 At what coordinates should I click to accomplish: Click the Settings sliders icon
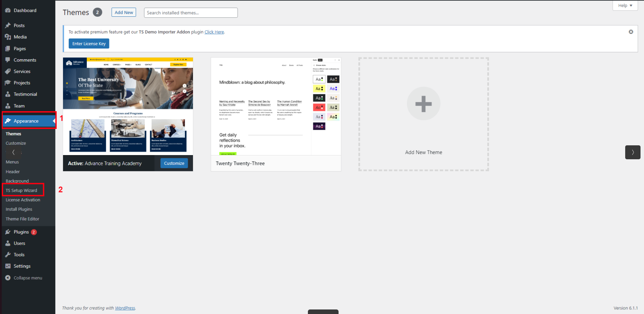pos(8,266)
